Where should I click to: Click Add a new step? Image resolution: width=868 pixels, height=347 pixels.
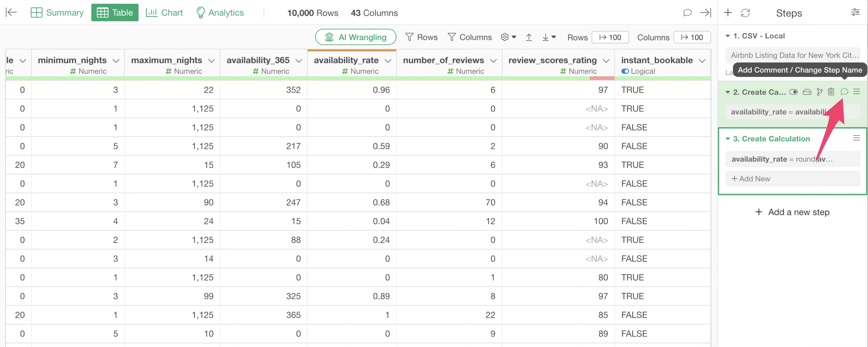792,212
